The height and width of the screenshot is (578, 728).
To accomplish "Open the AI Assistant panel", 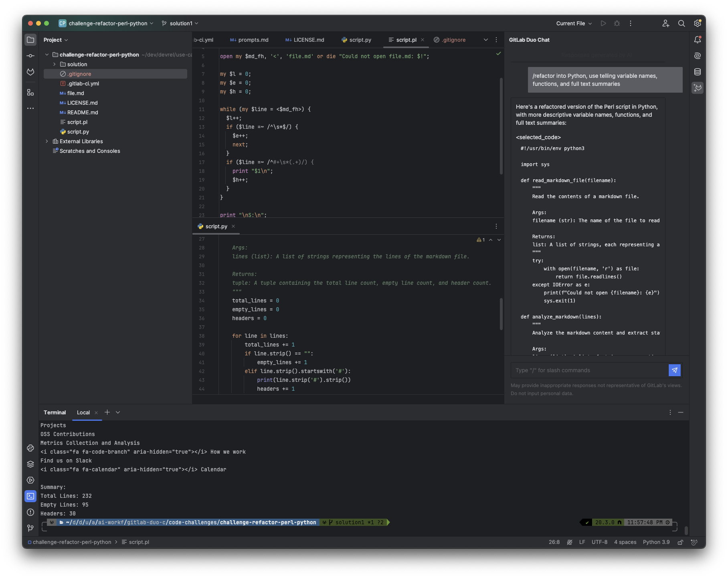I will (x=698, y=56).
